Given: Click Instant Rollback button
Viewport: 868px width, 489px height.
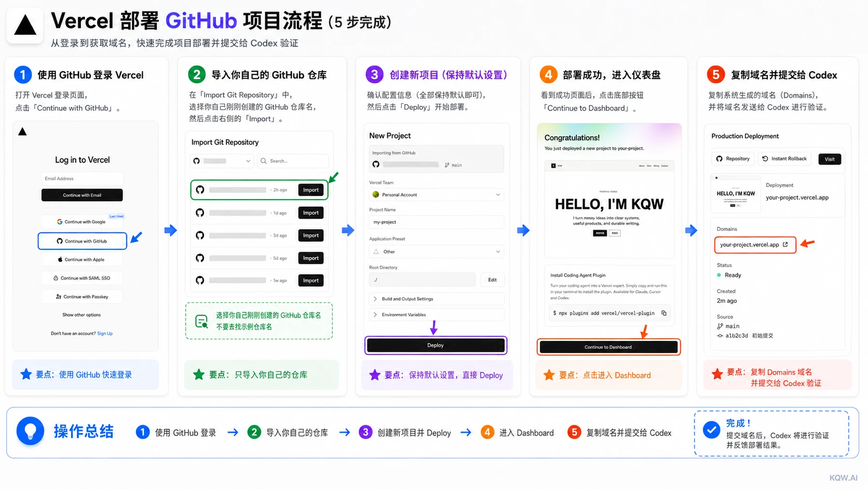Looking at the screenshot, I should (x=784, y=158).
